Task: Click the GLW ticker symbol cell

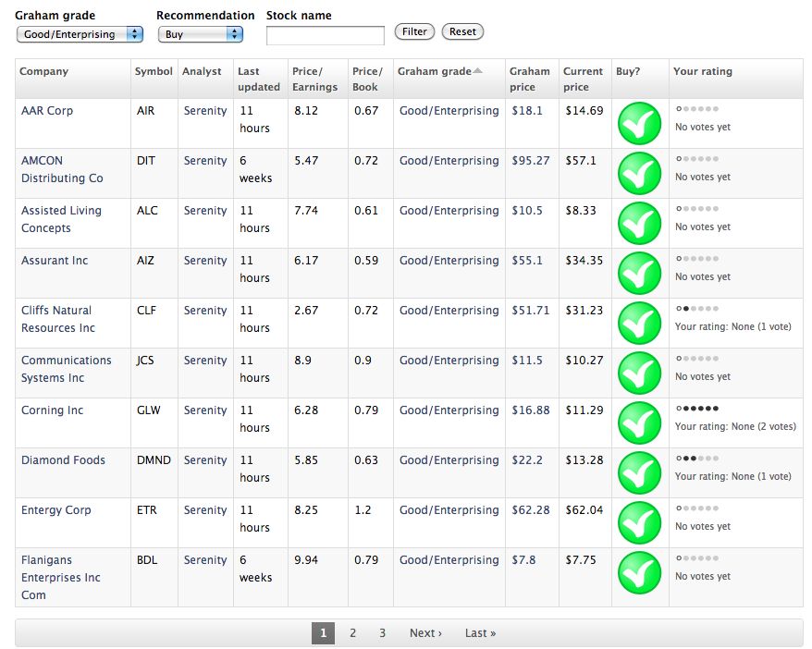Action: (x=149, y=410)
